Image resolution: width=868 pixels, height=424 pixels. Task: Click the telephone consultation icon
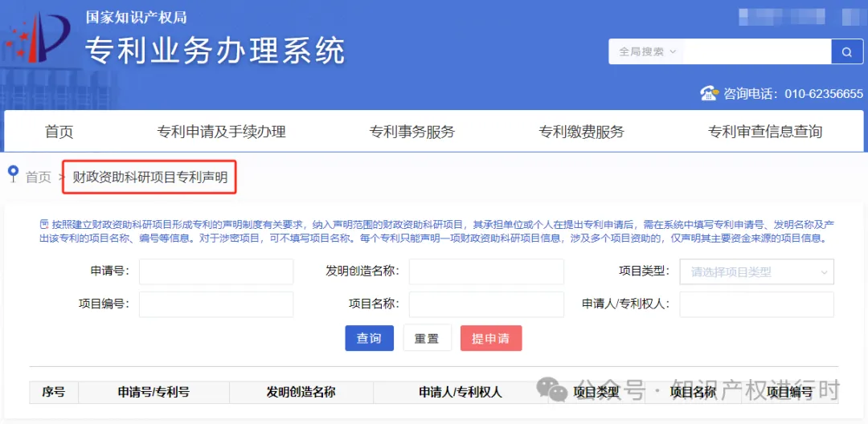tap(709, 93)
